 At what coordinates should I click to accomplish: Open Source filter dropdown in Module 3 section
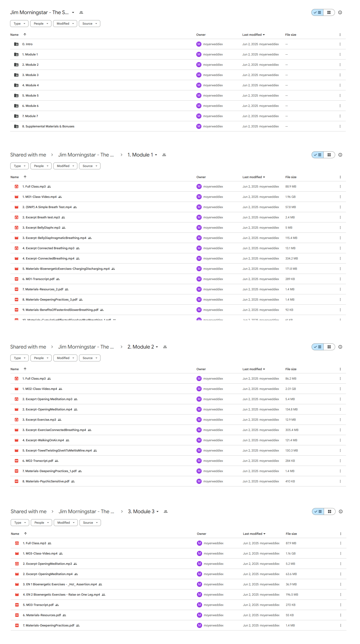[x=90, y=522]
